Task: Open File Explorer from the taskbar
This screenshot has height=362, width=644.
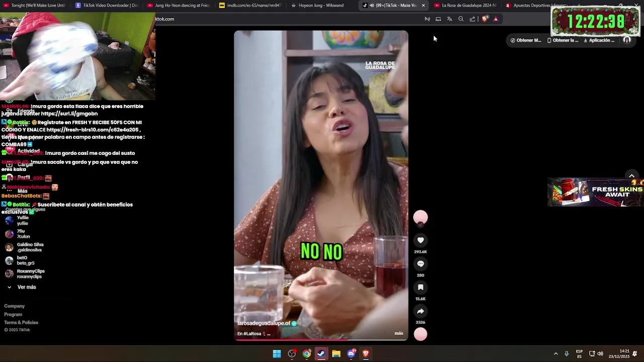Action: tap(336, 354)
